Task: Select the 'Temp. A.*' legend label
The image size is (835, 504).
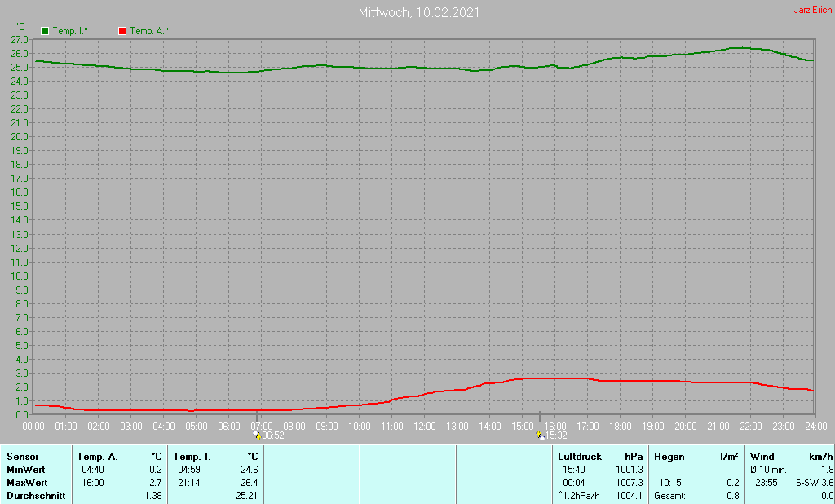Action: click(x=149, y=31)
